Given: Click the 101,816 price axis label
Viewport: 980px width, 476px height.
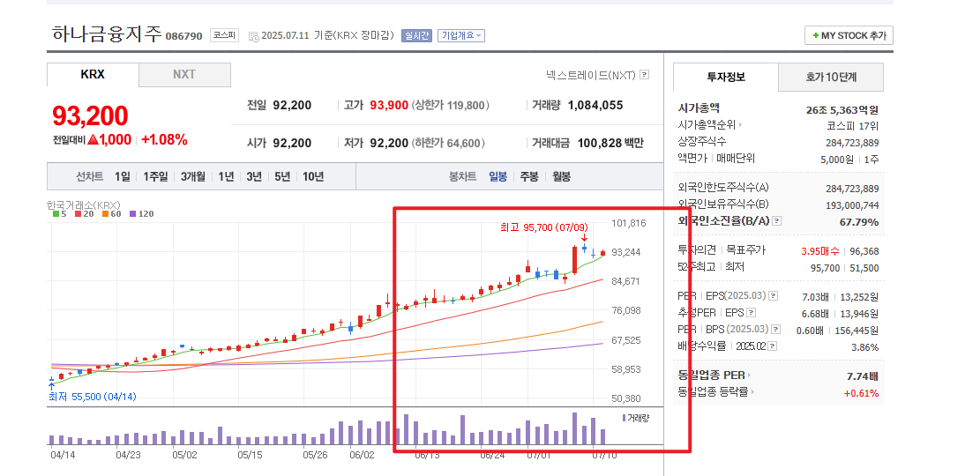Looking at the screenshot, I should coord(629,223).
